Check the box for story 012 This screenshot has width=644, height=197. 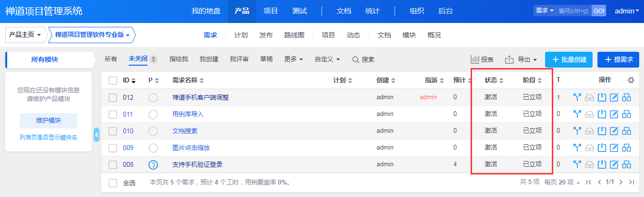[113, 97]
